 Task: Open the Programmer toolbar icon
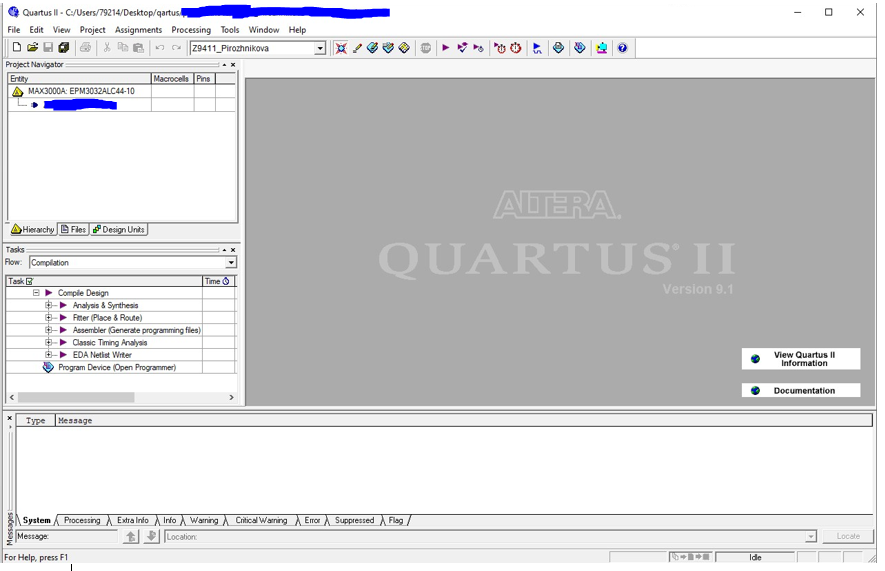point(580,48)
